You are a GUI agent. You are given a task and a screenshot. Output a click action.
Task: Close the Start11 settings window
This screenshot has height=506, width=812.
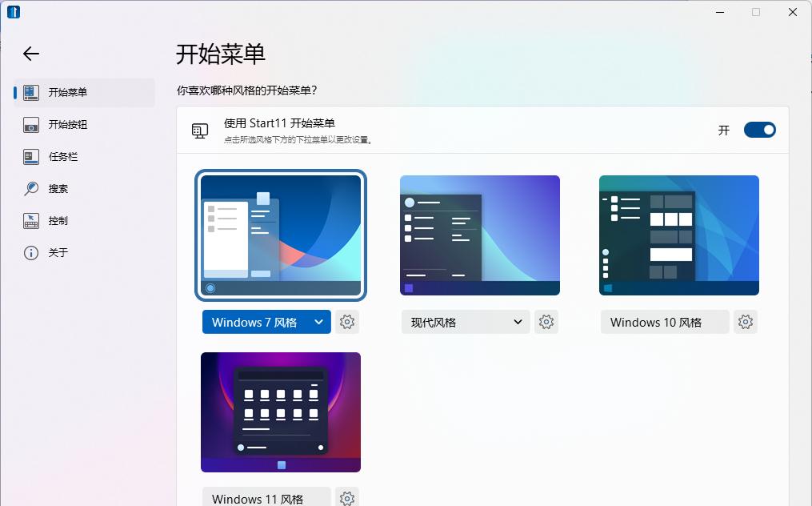click(x=793, y=12)
